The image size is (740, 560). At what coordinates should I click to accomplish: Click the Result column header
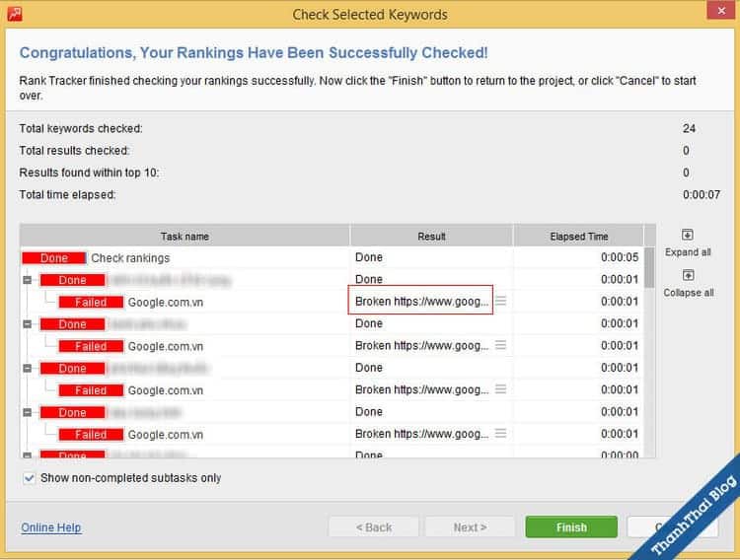[431, 237]
